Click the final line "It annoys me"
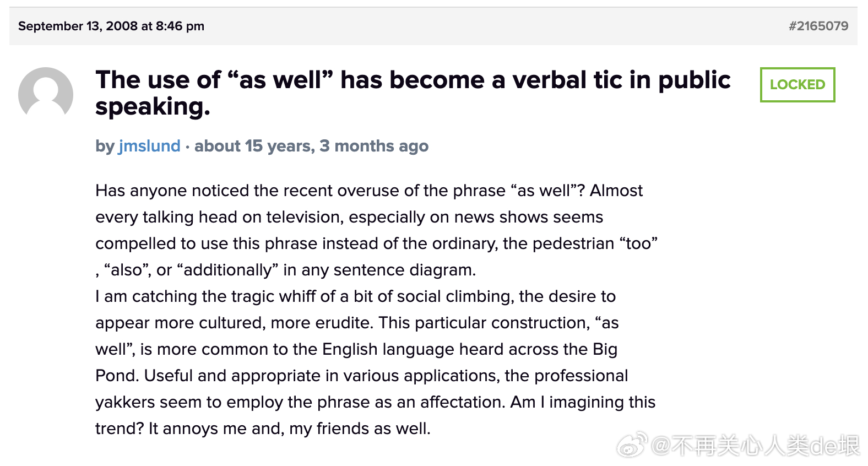868x466 pixels. point(263,429)
